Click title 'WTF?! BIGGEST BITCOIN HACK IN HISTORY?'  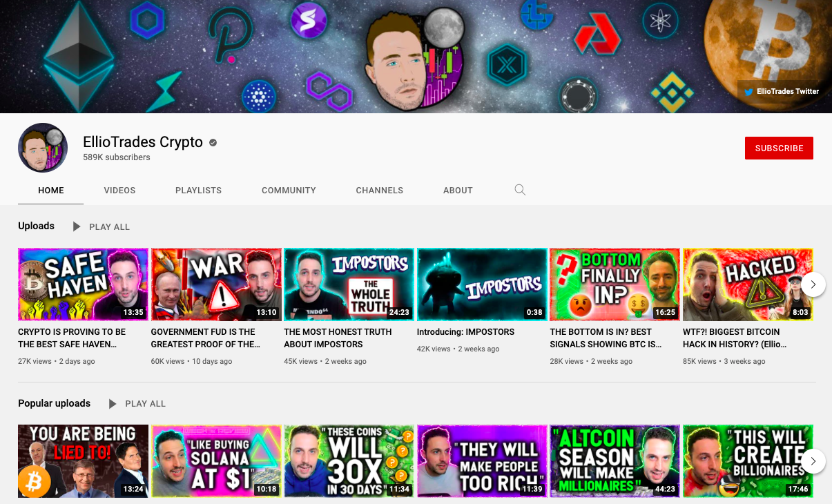(735, 338)
